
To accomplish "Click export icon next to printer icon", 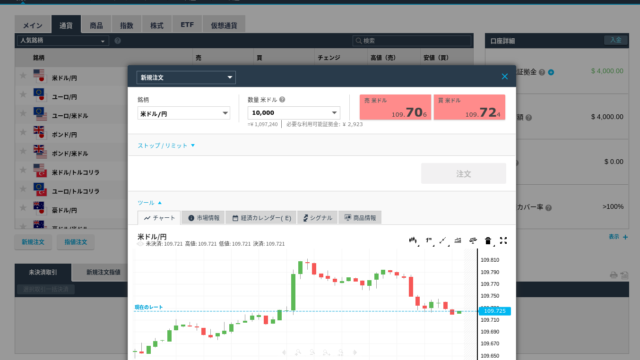I will point(624,275).
